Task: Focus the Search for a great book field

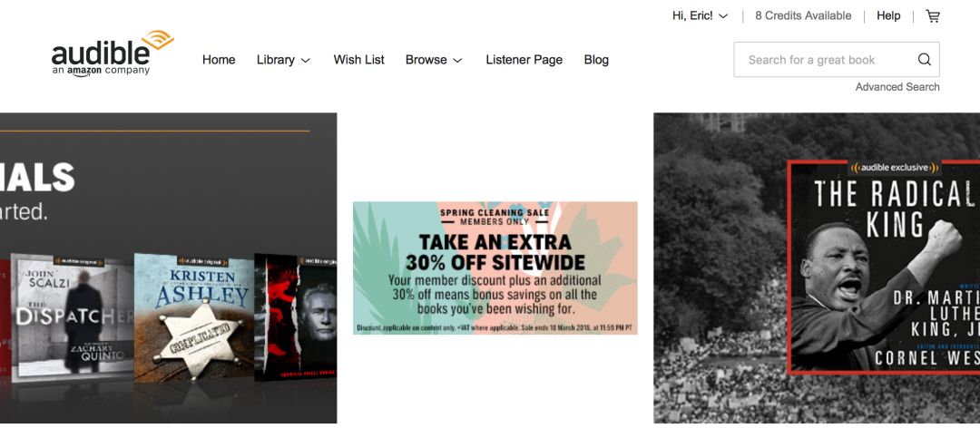Action: pyautogui.click(x=837, y=60)
